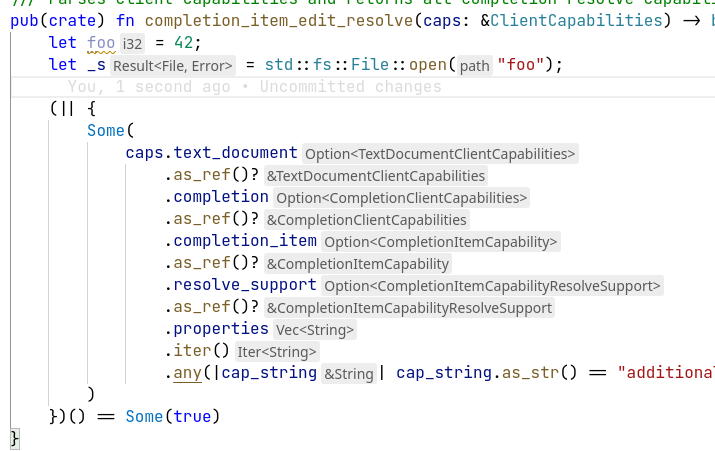Click the "additiona string literal
715x451 pixels.
[666, 373]
